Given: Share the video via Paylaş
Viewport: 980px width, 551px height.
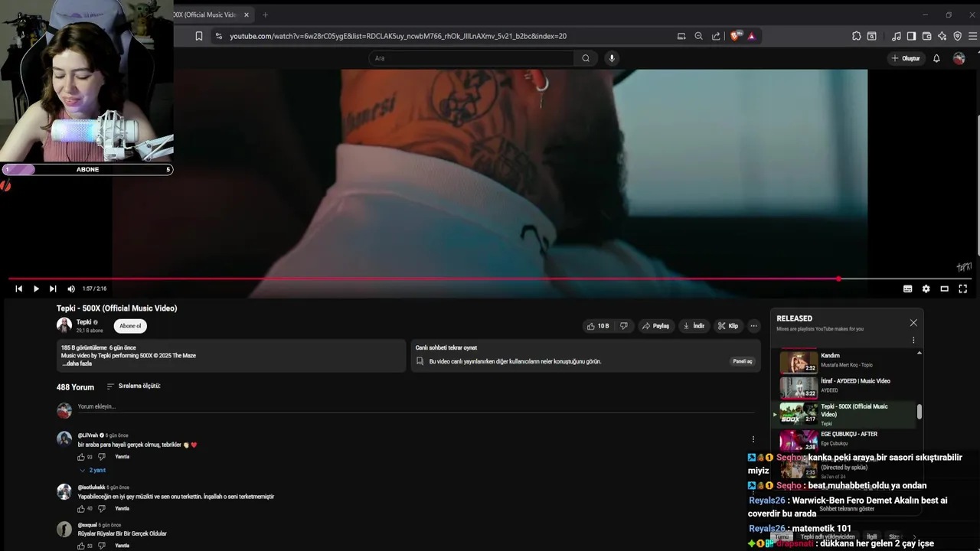Looking at the screenshot, I should point(655,326).
